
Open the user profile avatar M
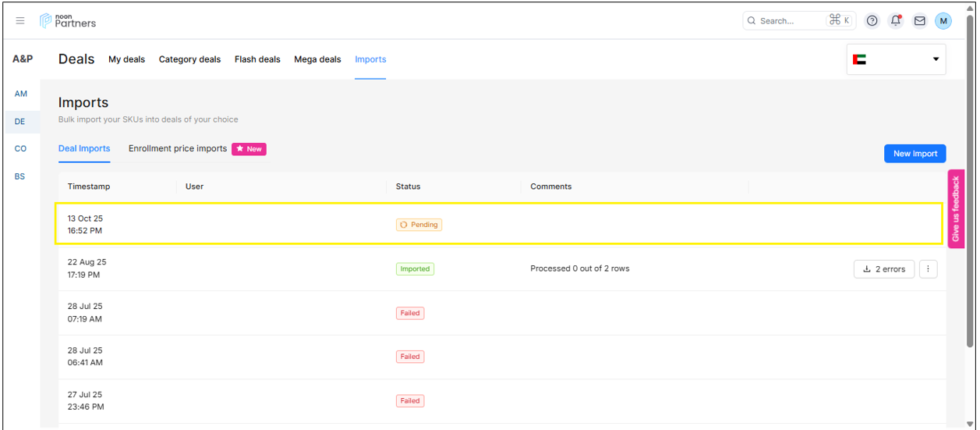(943, 21)
